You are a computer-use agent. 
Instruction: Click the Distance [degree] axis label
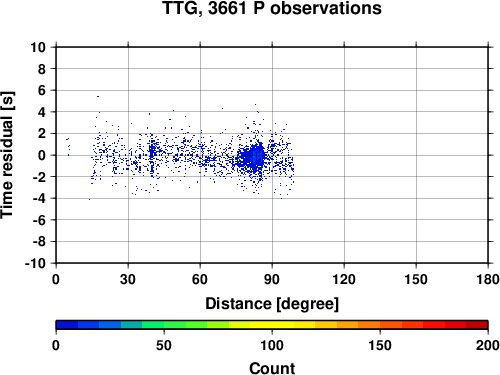point(272,304)
